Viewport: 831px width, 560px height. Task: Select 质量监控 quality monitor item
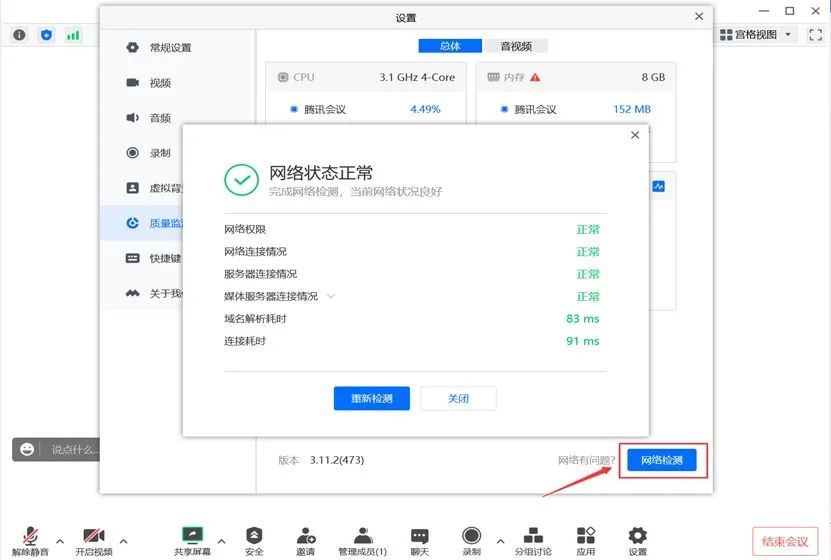point(141,223)
